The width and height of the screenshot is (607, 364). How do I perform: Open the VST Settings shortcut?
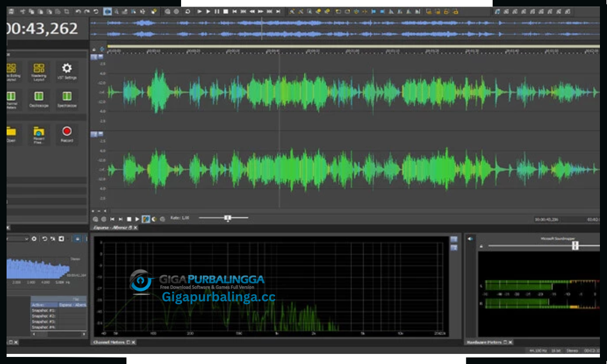click(67, 71)
